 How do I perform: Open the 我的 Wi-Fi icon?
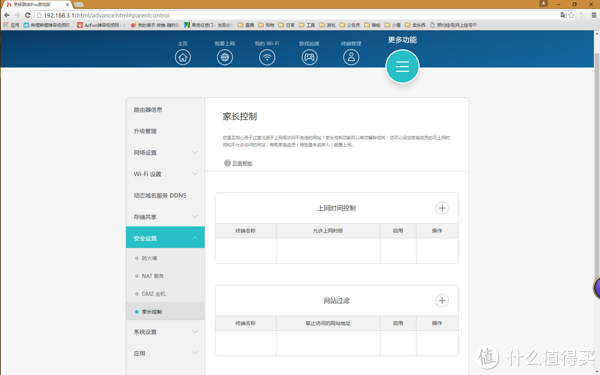coord(267,57)
